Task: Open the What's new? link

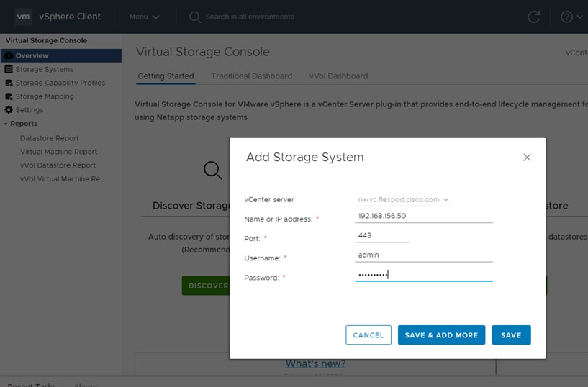Action: [315, 363]
